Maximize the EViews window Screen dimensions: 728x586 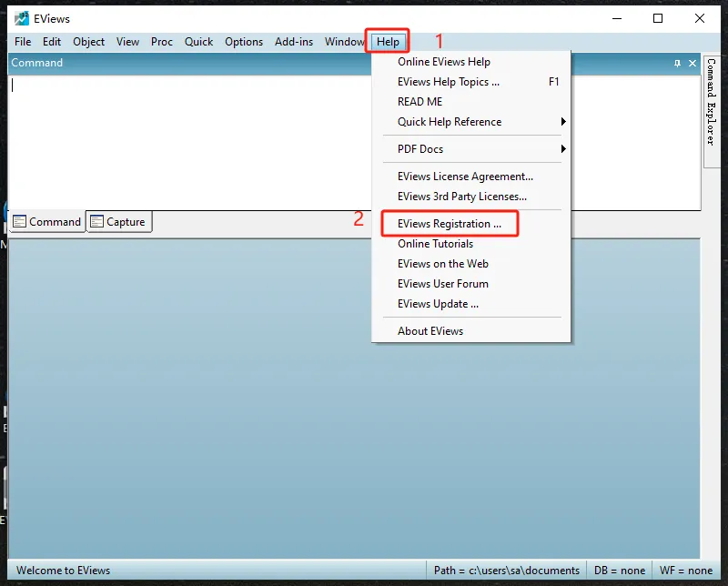coord(657,18)
